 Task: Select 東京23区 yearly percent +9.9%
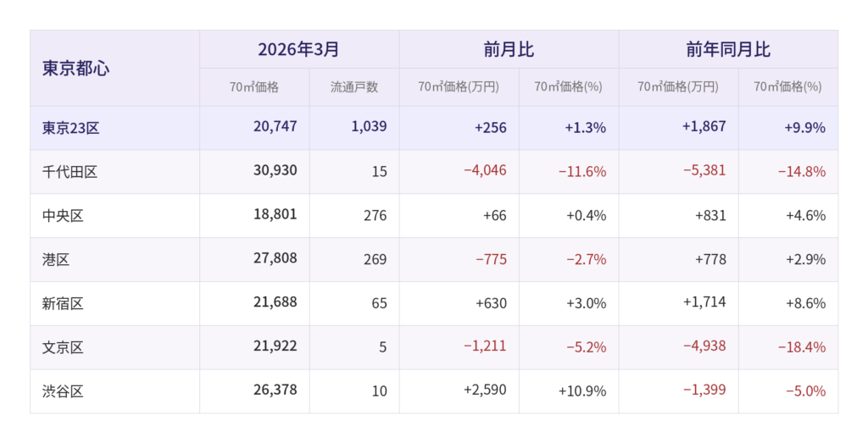click(x=804, y=128)
